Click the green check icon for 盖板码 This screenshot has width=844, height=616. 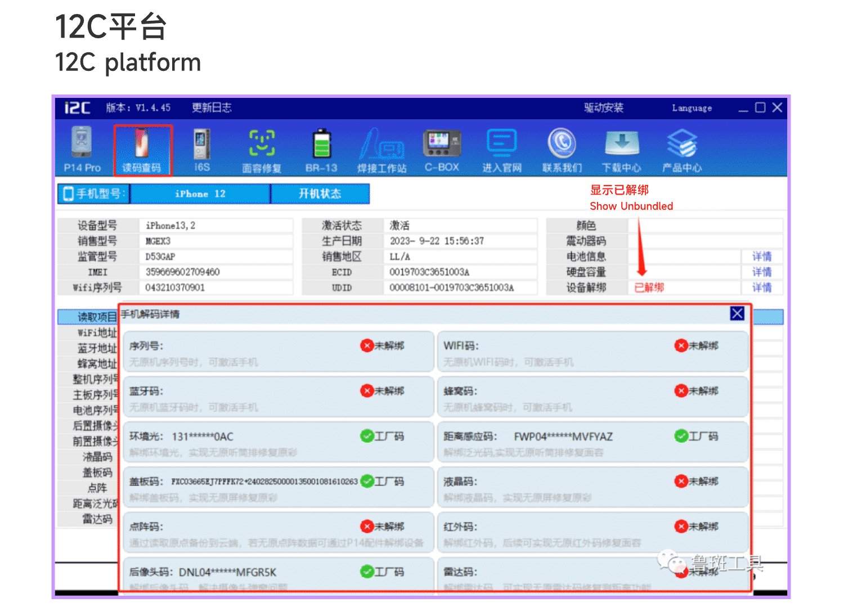367,481
